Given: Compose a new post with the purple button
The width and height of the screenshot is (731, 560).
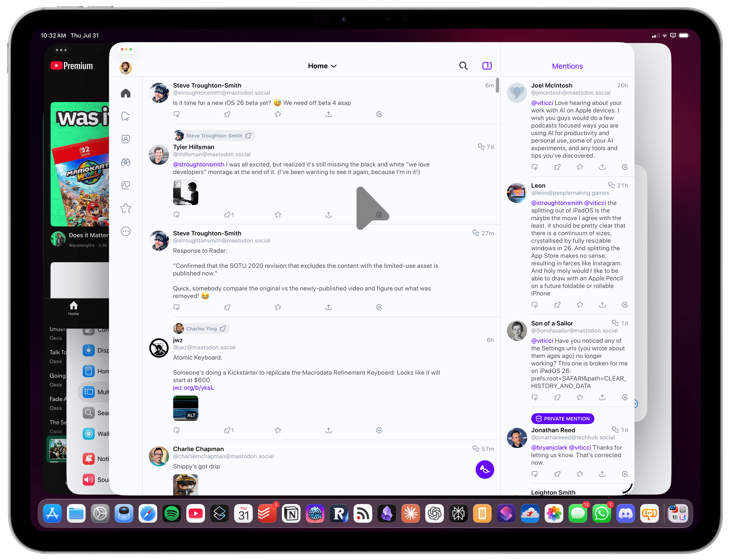Looking at the screenshot, I should (485, 469).
